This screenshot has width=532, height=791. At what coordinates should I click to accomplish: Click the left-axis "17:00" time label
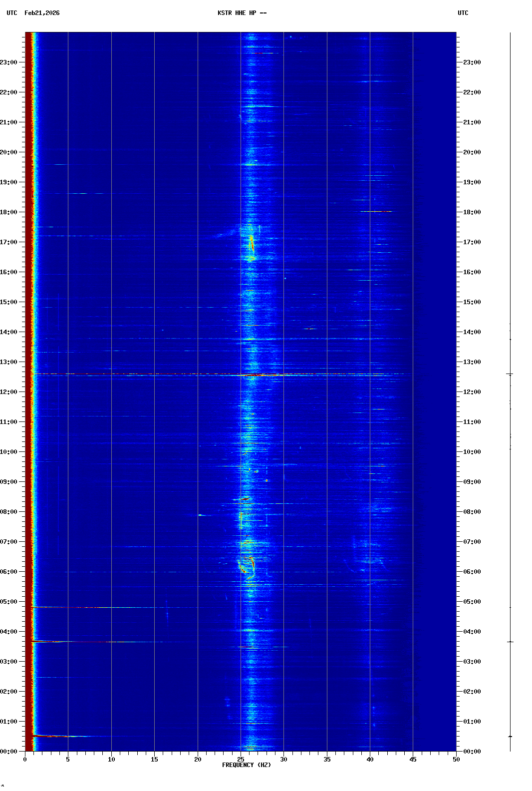(8, 242)
